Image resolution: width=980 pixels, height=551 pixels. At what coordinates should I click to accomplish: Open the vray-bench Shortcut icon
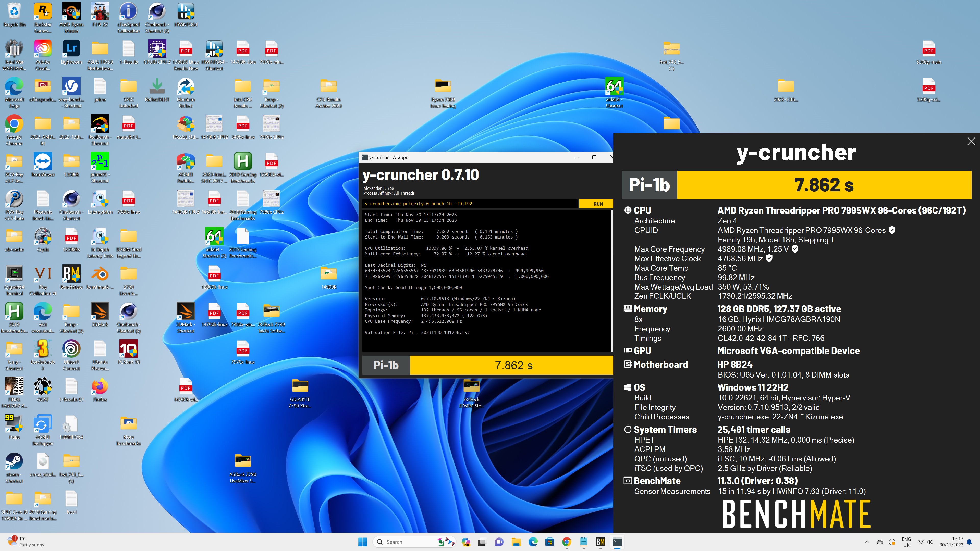point(71,93)
